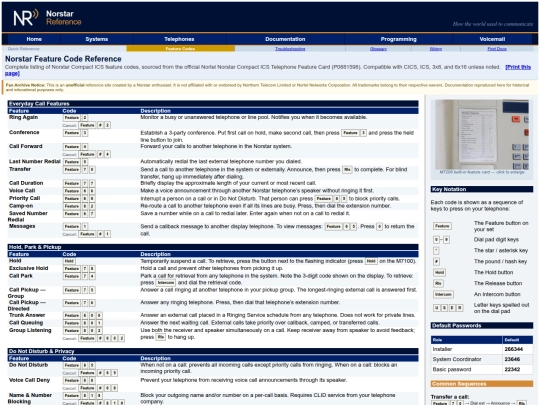This screenshot has width=540, height=405.
Task: Select the Name & Number Blocking feature name
Action: coord(30,398)
